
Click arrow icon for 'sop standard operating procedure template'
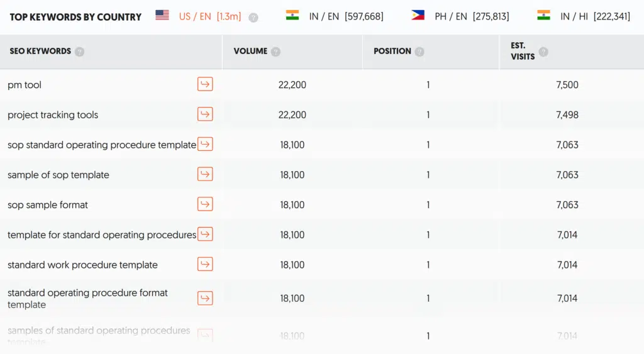(x=205, y=144)
